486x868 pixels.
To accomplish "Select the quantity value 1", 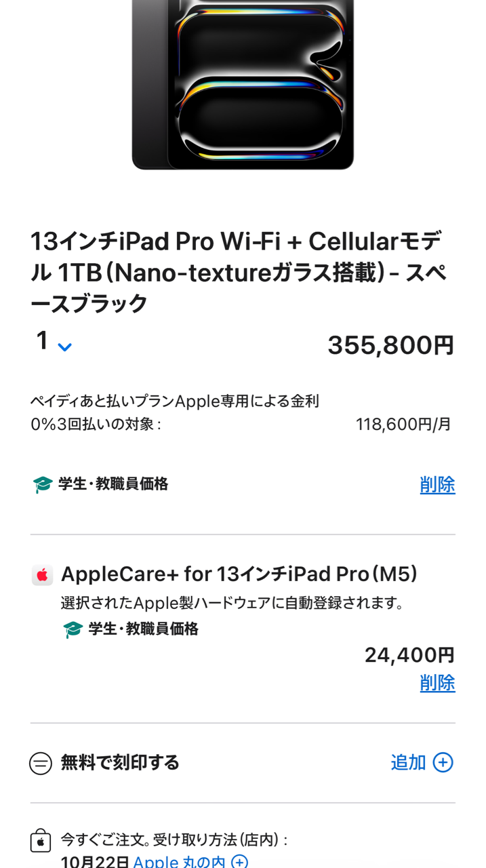I will [43, 341].
